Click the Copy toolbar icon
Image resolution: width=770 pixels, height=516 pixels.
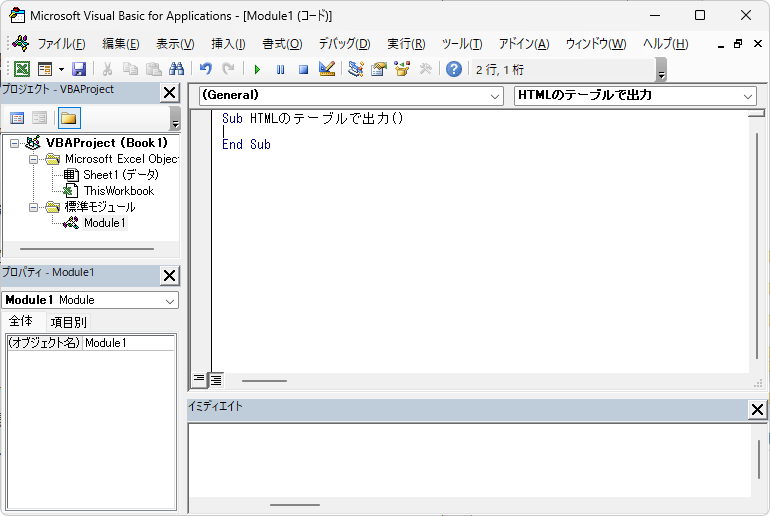click(130, 69)
